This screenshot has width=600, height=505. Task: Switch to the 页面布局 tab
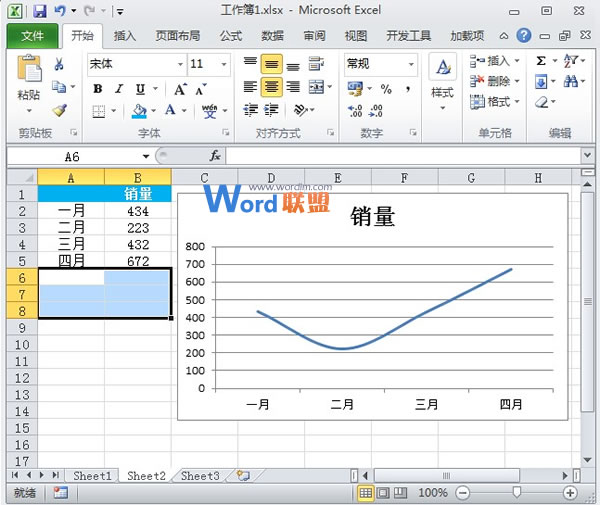click(x=178, y=36)
